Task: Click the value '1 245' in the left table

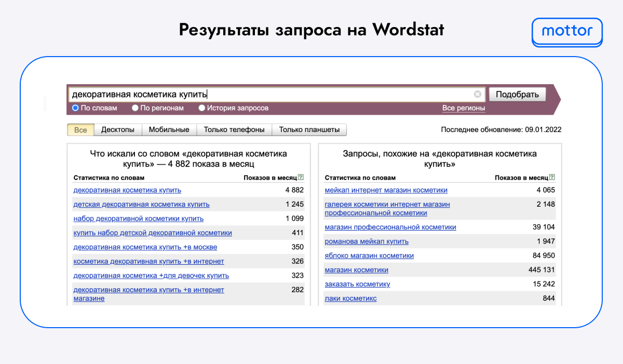Action: [294, 204]
